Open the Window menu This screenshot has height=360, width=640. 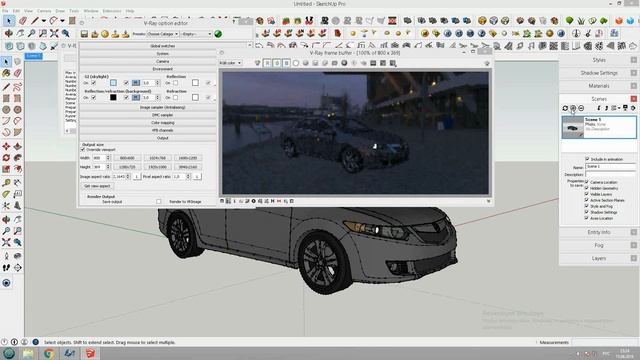tap(91, 11)
